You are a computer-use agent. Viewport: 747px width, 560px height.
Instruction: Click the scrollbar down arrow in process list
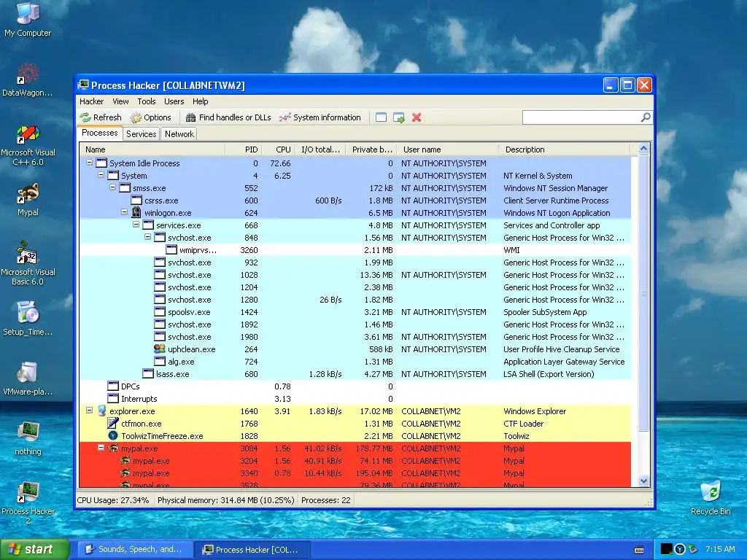click(x=643, y=481)
